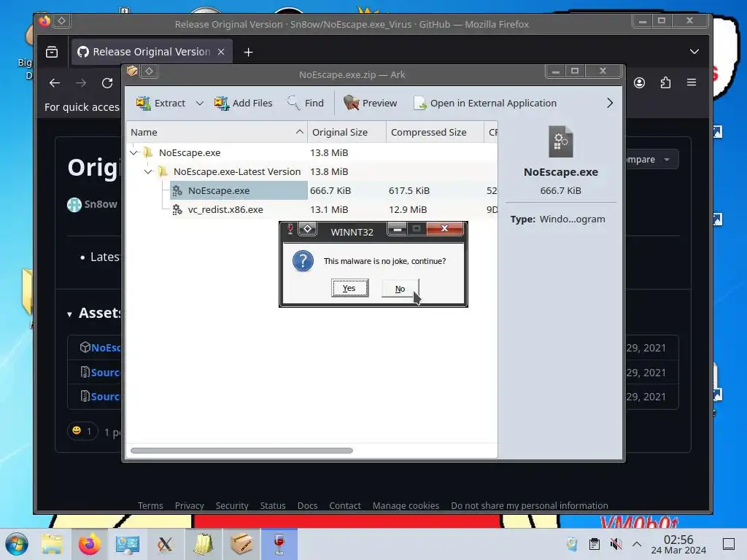Click the Docs footer link
The height and width of the screenshot is (560, 747).
(308, 506)
